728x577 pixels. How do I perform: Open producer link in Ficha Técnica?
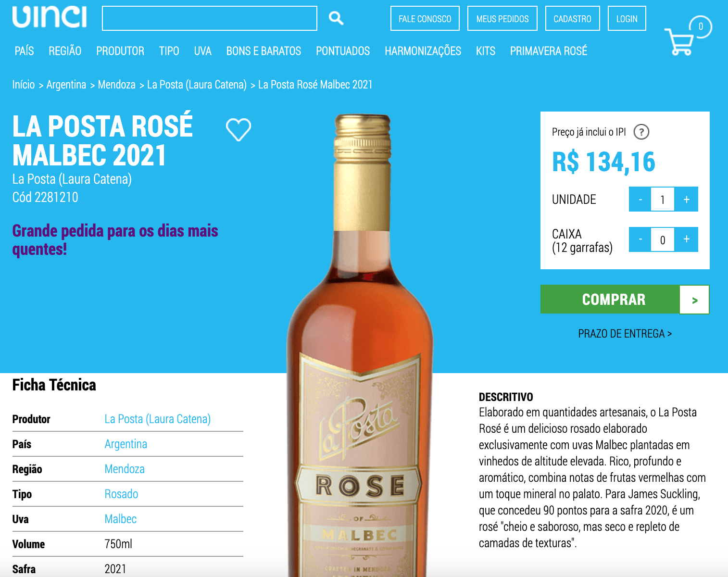(158, 419)
